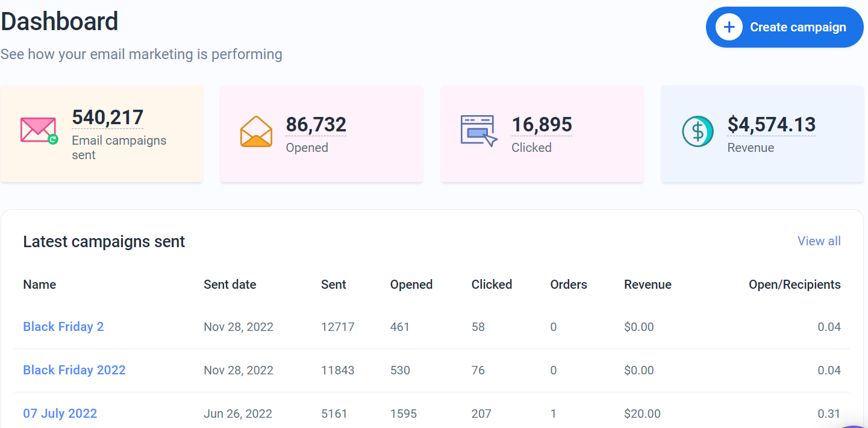Image resolution: width=868 pixels, height=428 pixels.
Task: Click the opened count 461
Action: pyautogui.click(x=400, y=327)
